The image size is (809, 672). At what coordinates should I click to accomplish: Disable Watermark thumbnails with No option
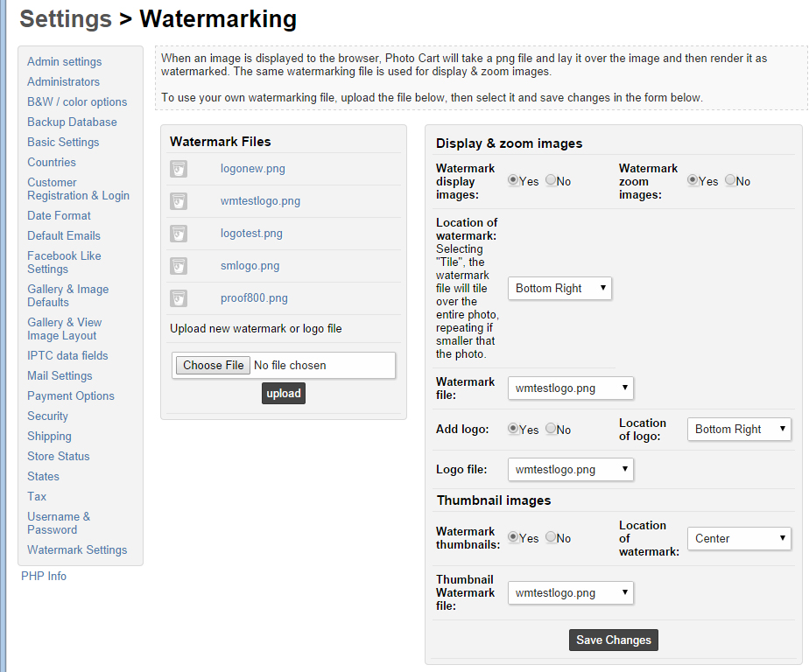551,537
